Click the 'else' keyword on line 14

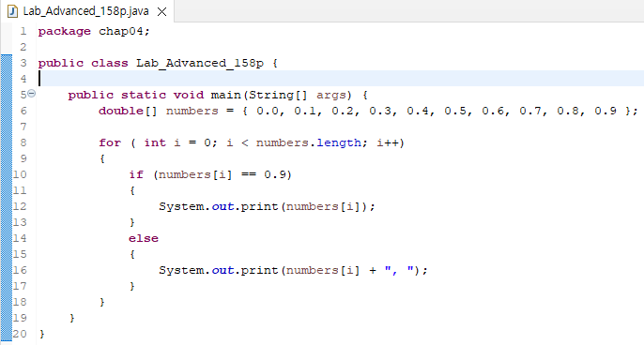(x=144, y=238)
